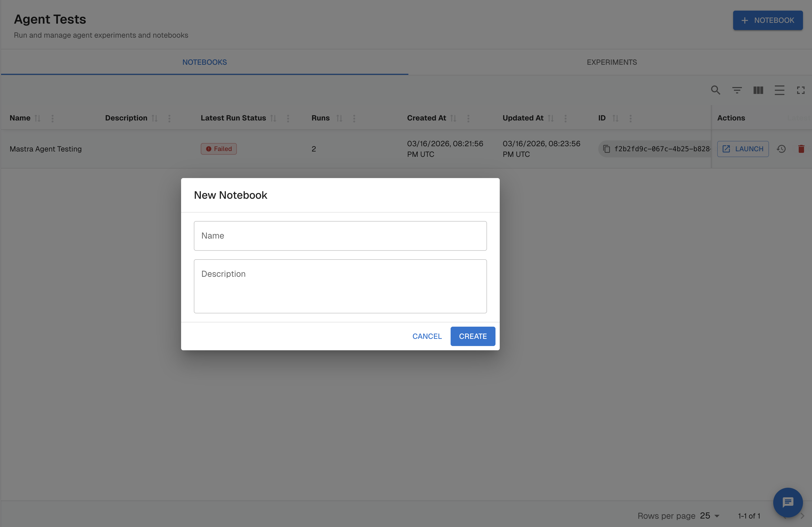The width and height of the screenshot is (812, 527).
Task: Click the + Notebook button
Action: click(x=768, y=20)
